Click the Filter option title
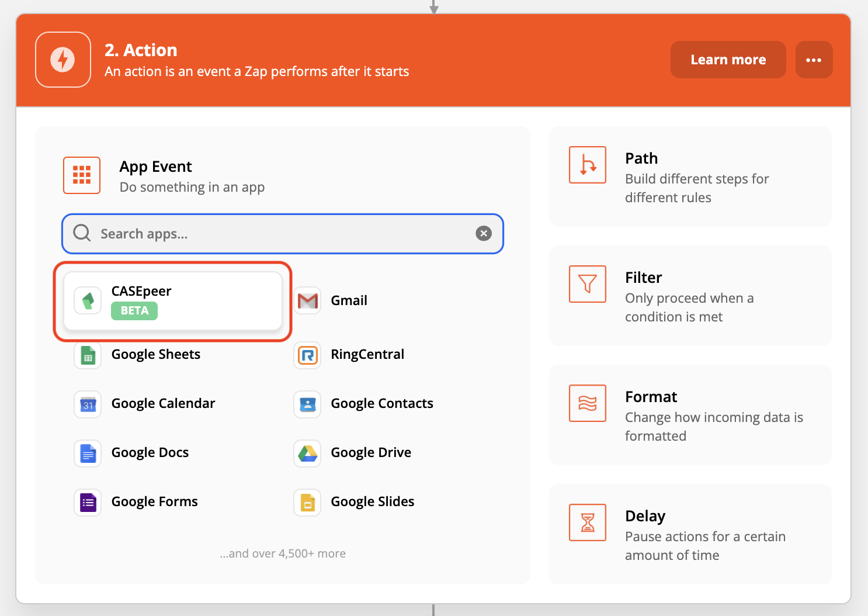 [644, 278]
